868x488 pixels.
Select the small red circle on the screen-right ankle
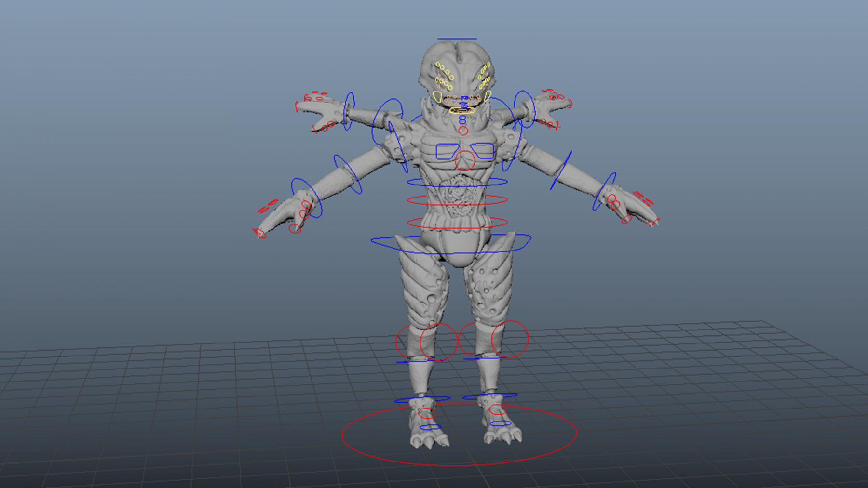(x=497, y=410)
